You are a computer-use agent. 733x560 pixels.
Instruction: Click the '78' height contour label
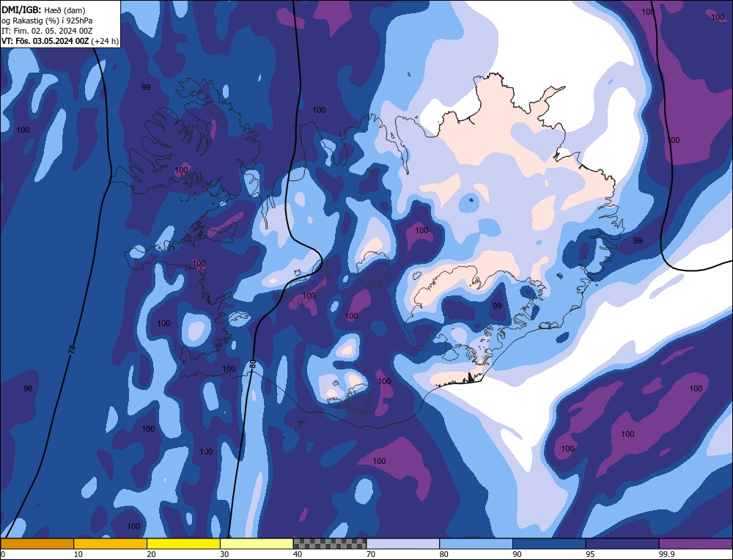click(72, 349)
